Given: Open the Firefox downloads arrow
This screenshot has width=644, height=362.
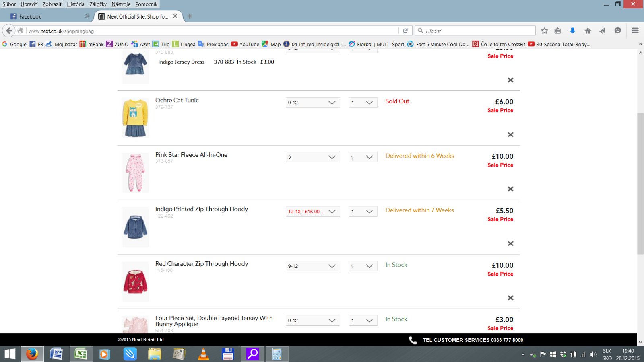Looking at the screenshot, I should tap(572, 31).
